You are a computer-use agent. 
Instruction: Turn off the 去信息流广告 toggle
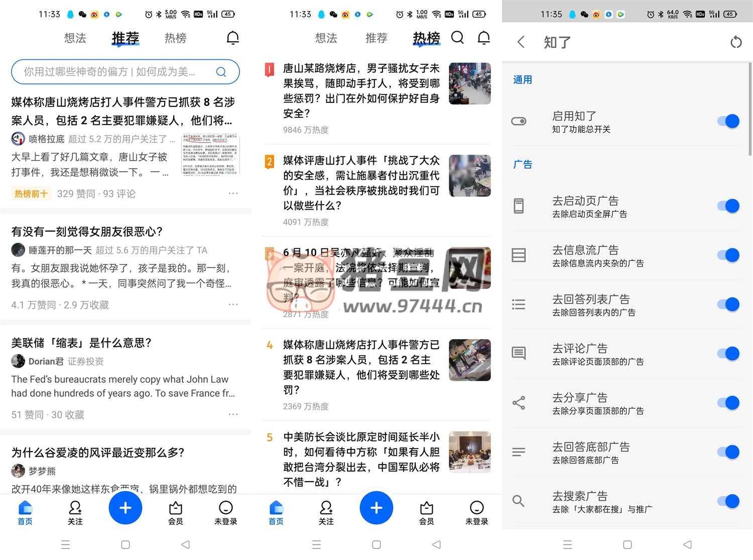click(x=728, y=255)
